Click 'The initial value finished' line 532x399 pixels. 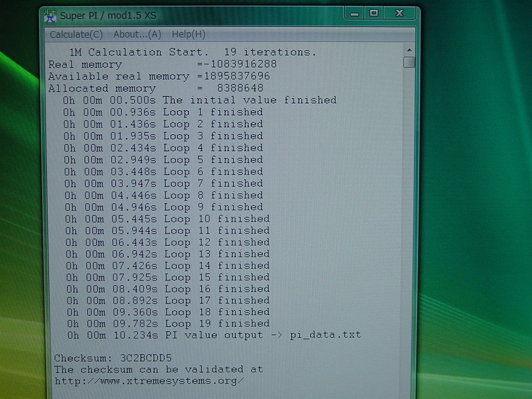[x=199, y=100]
